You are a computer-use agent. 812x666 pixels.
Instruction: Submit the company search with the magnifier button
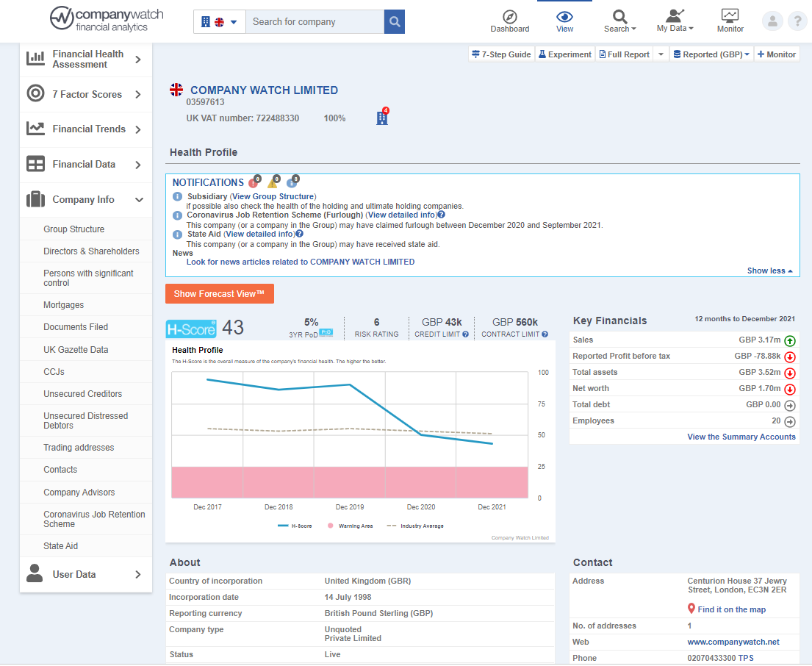395,22
